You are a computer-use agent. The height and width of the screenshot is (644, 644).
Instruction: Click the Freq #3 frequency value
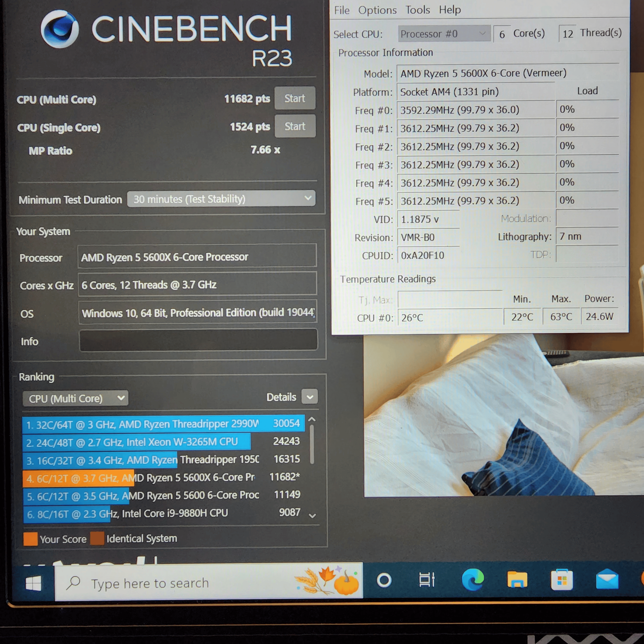click(x=476, y=165)
